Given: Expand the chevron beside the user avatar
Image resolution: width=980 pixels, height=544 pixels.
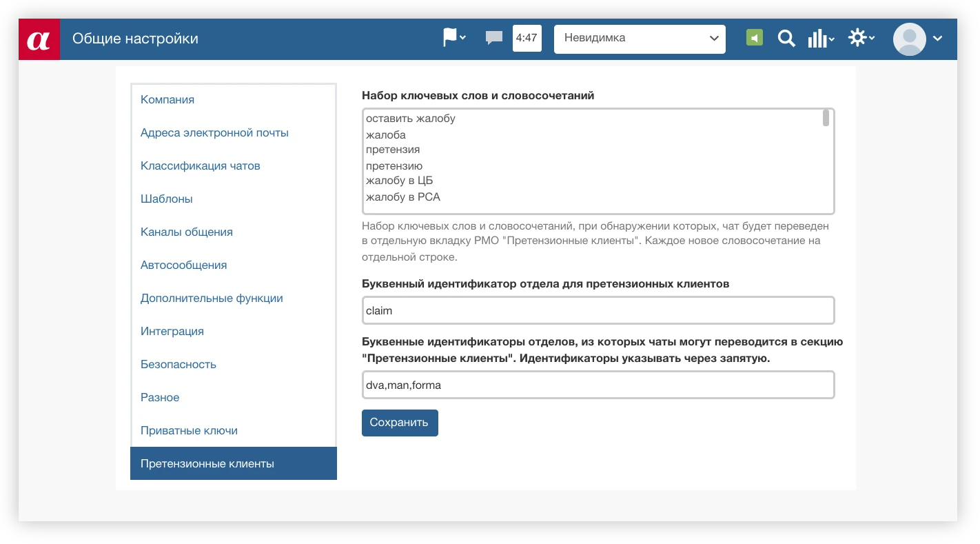Looking at the screenshot, I should 937,39.
